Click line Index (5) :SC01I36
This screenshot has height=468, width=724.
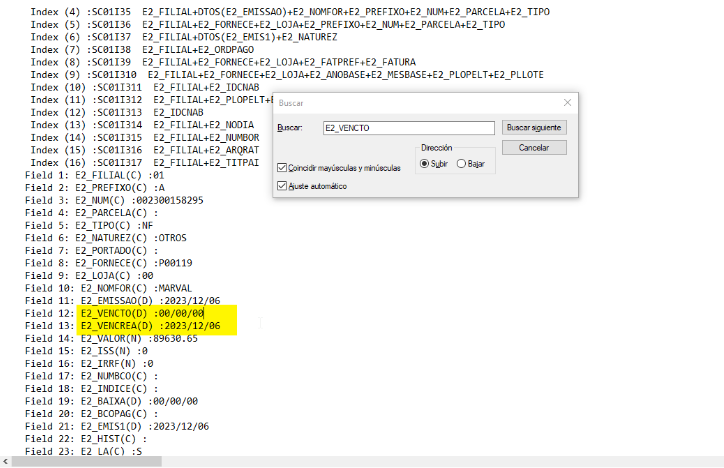(268, 24)
